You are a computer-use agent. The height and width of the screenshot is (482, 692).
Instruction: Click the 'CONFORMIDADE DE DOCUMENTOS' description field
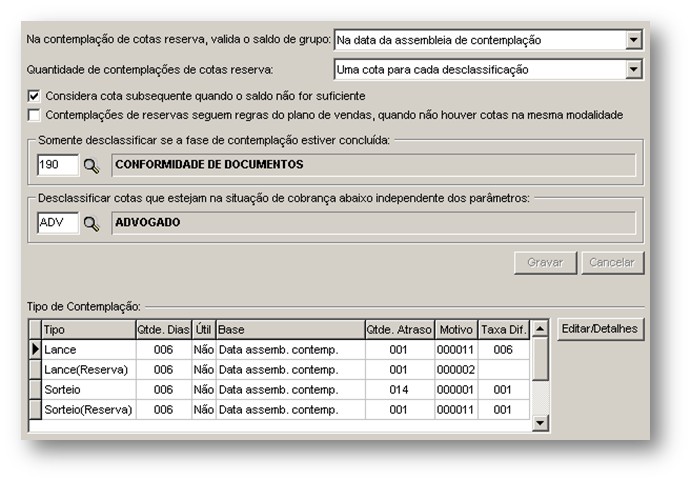point(373,165)
